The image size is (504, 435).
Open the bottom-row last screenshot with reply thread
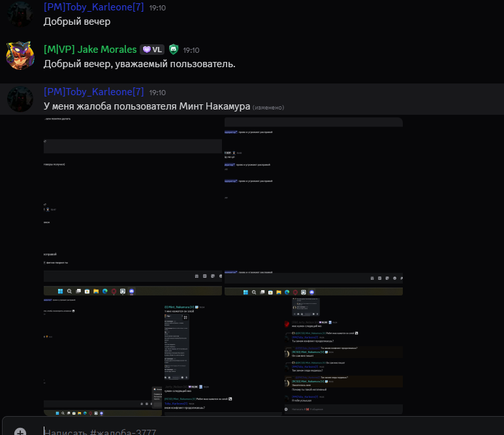click(343, 357)
